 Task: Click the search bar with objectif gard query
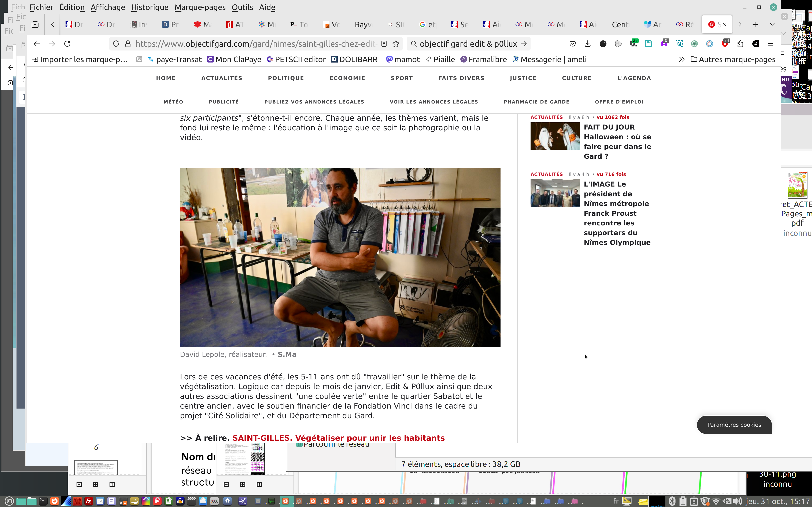pos(468,44)
